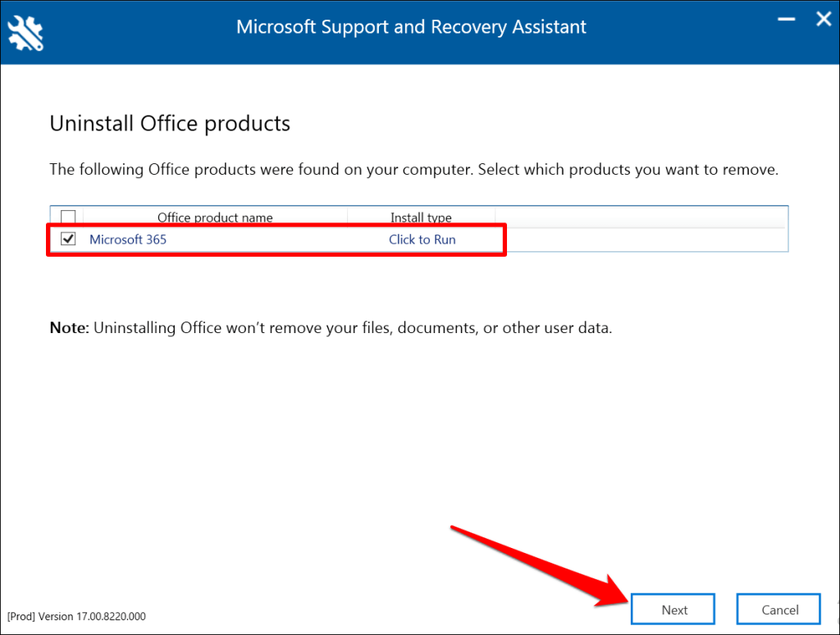Viewport: 840px width, 635px height.
Task: Sort by Office product name column header
Action: pyautogui.click(x=215, y=217)
